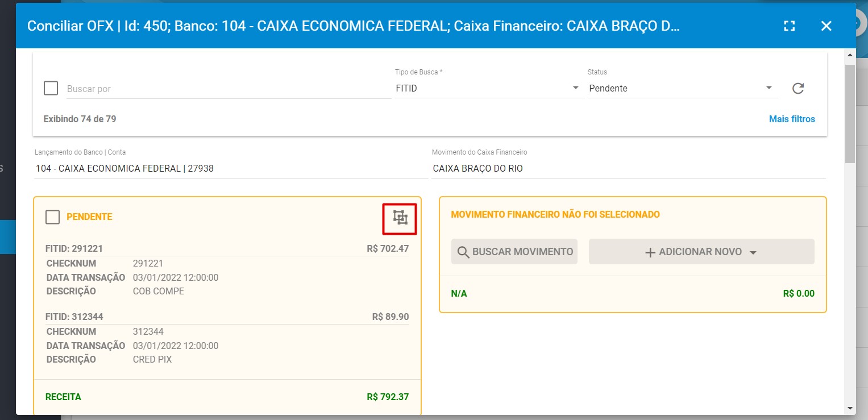Open Mais filtros link
The height and width of the screenshot is (420, 868).
pos(791,119)
